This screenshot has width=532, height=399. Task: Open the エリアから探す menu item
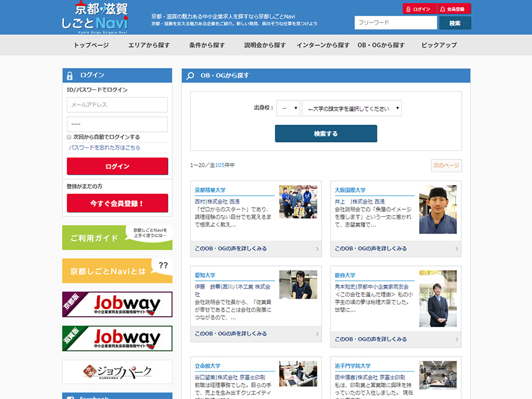click(149, 45)
